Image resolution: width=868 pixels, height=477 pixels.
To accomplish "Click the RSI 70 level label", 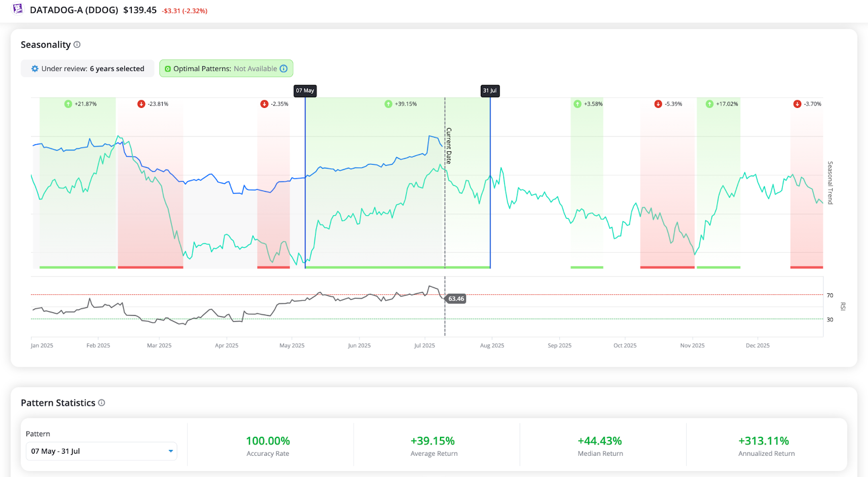I will click(x=830, y=295).
